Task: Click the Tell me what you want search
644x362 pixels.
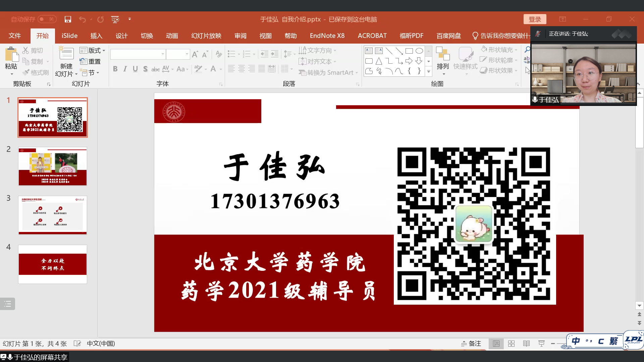Action: click(501, 36)
